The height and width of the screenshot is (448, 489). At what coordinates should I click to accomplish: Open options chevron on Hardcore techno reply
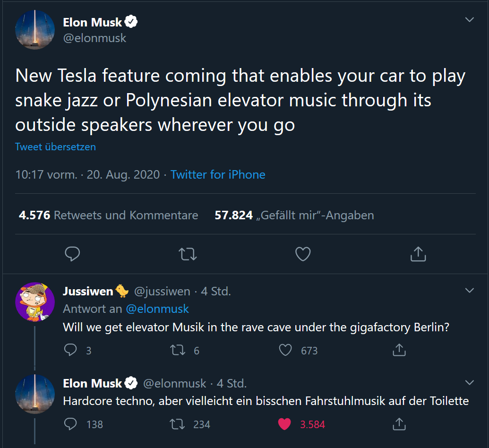469,382
